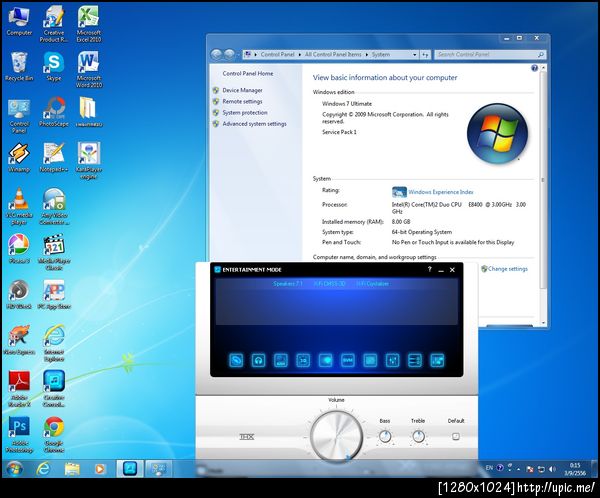Click the THX logo on the console
The image size is (600, 498).
tap(246, 436)
